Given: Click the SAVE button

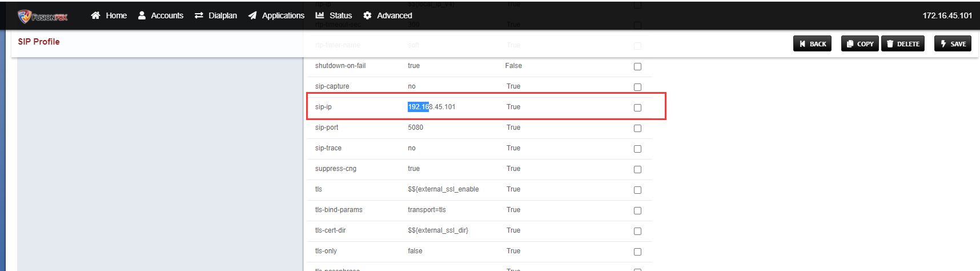Looking at the screenshot, I should coord(953,43).
